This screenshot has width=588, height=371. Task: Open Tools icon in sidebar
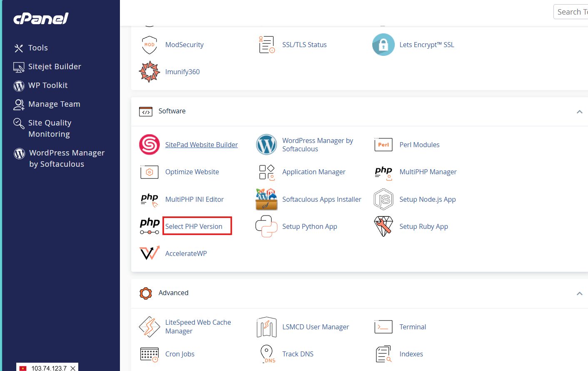tap(19, 48)
